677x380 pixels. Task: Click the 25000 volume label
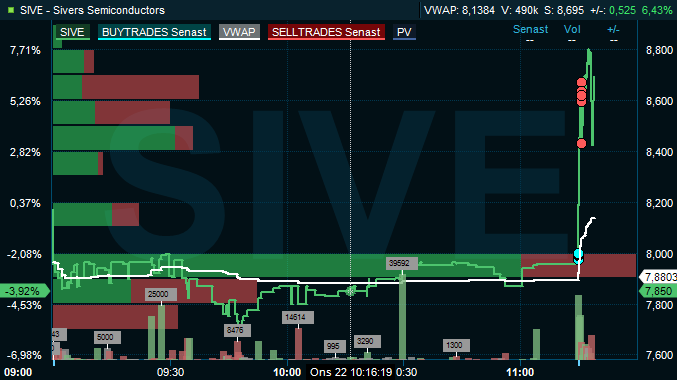tap(161, 294)
